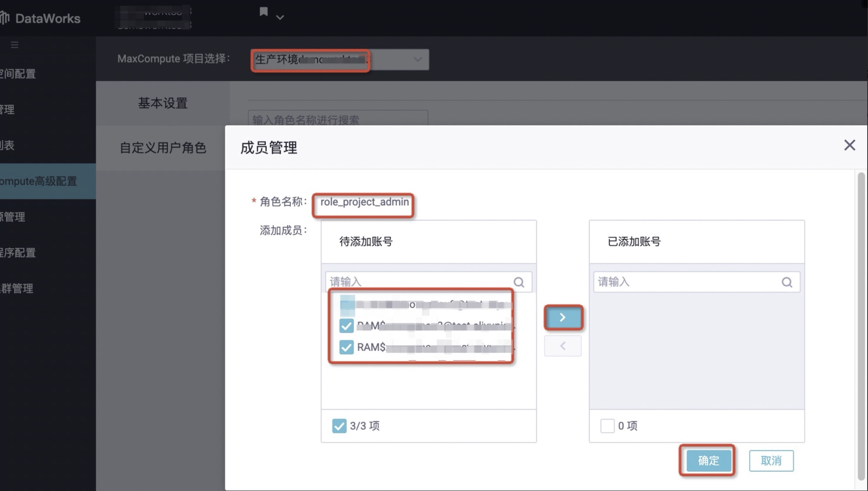
Task: Check the 0-items select-all checkbox
Action: 607,426
